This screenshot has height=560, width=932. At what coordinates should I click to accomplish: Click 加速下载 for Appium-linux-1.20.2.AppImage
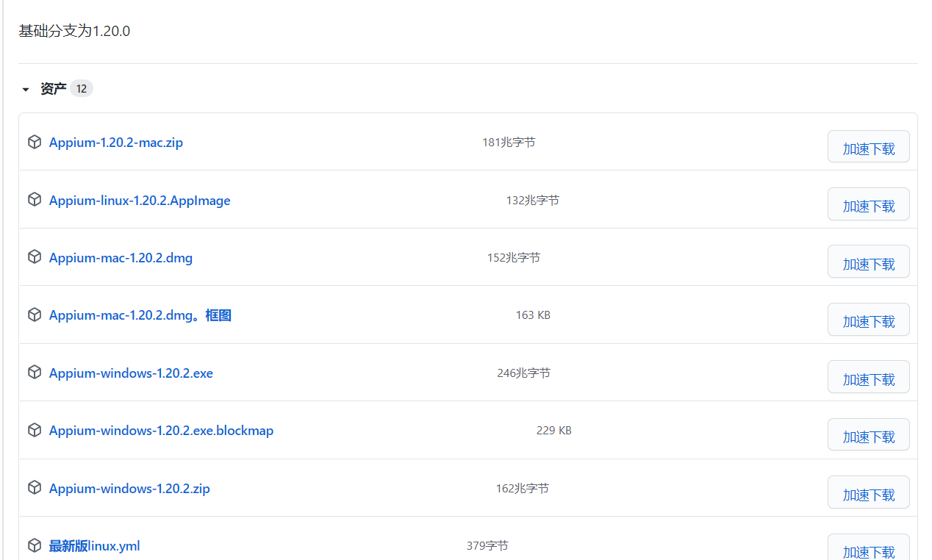(868, 204)
